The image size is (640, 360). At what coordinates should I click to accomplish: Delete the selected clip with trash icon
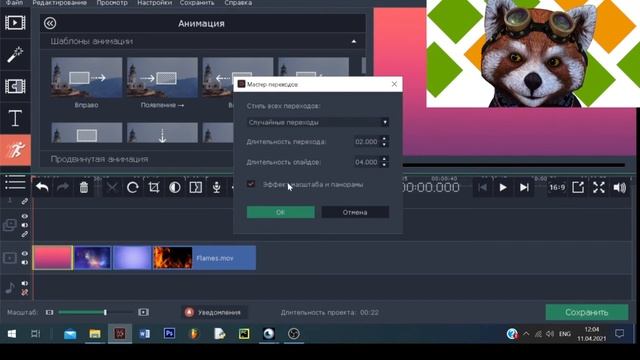click(x=84, y=187)
